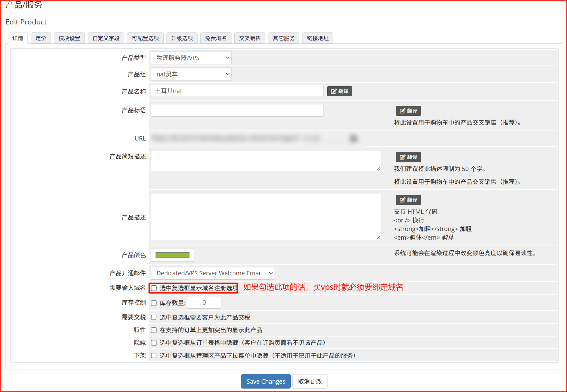Viewport: 567px width, 392px height.
Task: Click translate icon for short description
Action: pos(408,157)
